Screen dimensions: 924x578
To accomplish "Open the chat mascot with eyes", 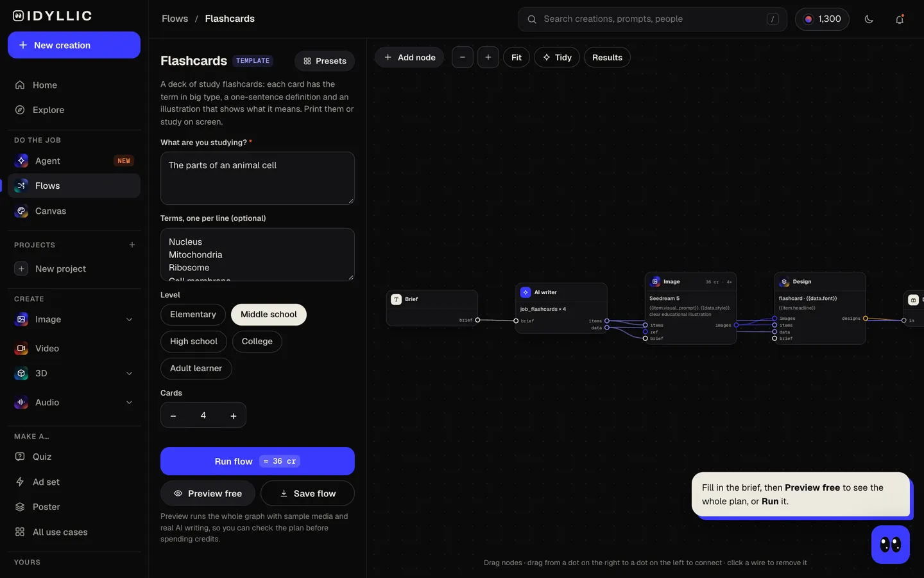I will pyautogui.click(x=891, y=545).
